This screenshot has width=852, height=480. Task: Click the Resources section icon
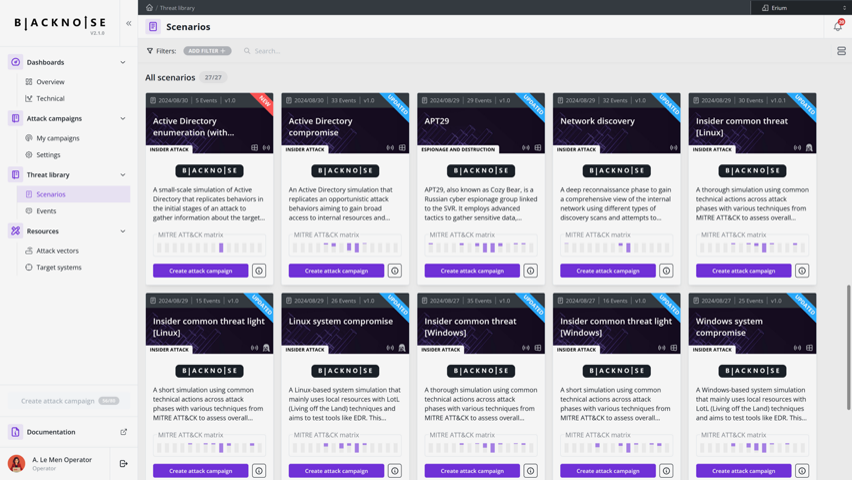(15, 231)
